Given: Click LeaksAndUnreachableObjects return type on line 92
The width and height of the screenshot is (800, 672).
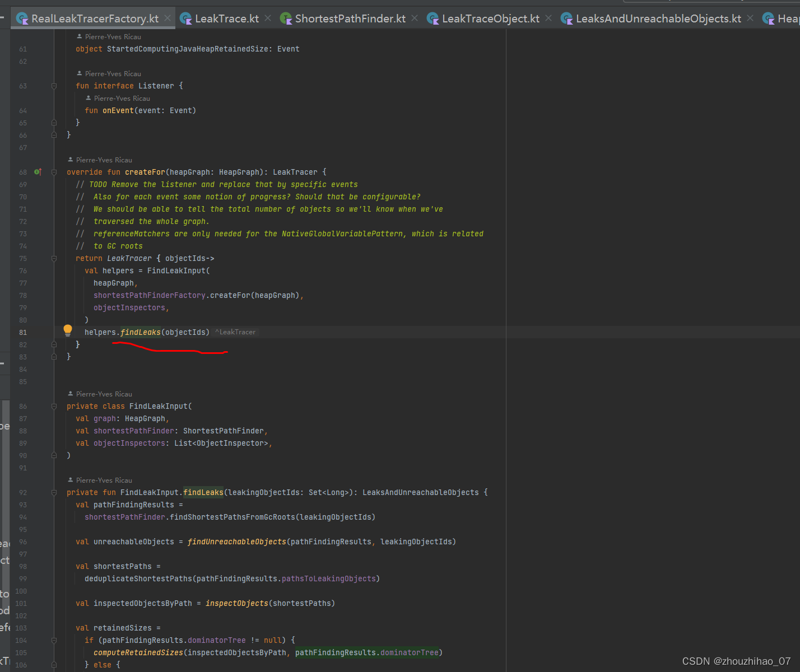Looking at the screenshot, I should click(x=421, y=492).
